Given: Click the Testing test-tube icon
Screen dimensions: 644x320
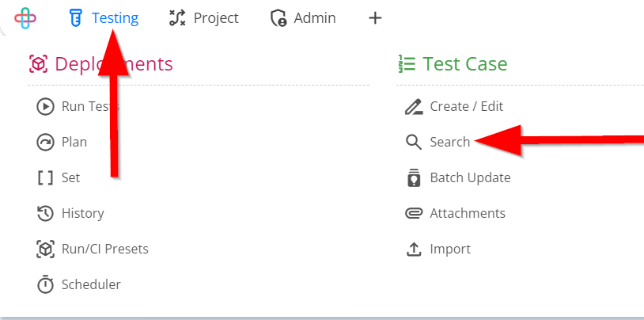Looking at the screenshot, I should 76,18.
